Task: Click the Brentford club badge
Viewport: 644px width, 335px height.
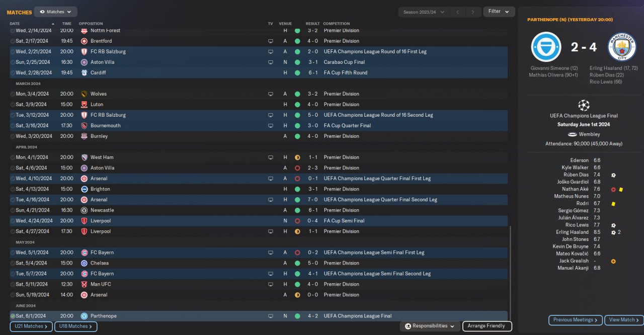Action: coord(84,41)
